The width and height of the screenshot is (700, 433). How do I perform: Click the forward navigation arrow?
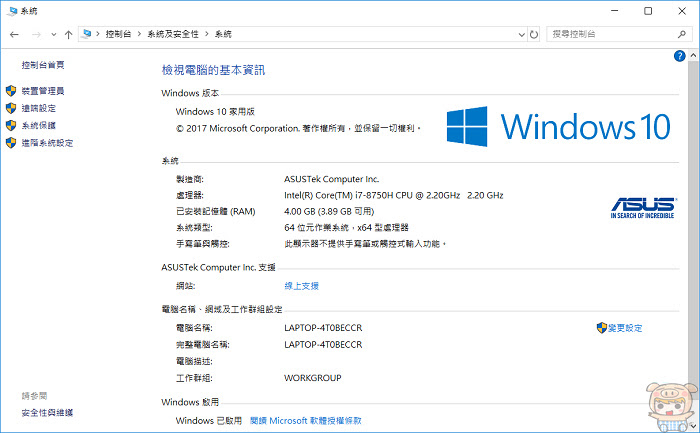pyautogui.click(x=37, y=34)
